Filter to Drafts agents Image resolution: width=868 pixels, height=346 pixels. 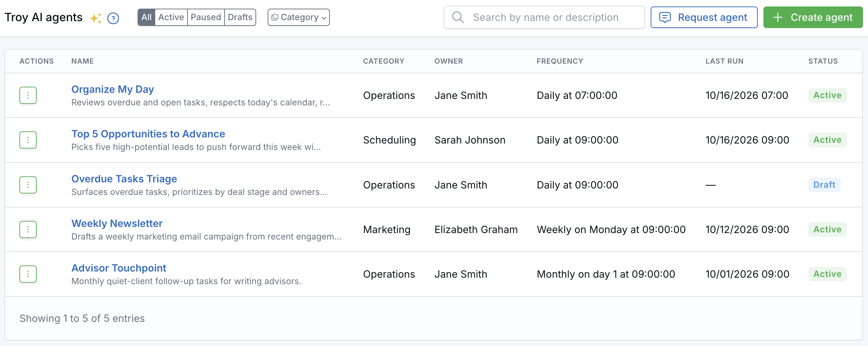[x=240, y=17]
